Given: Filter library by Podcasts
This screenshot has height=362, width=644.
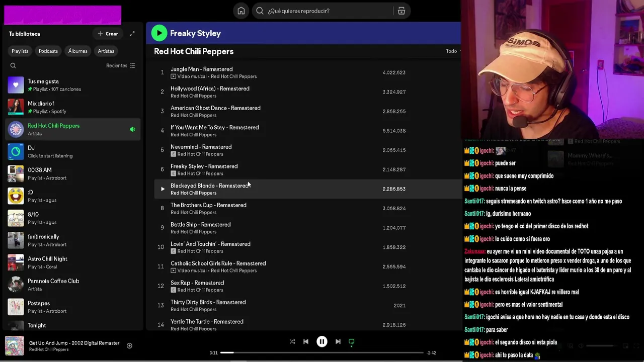Looking at the screenshot, I should (x=48, y=51).
